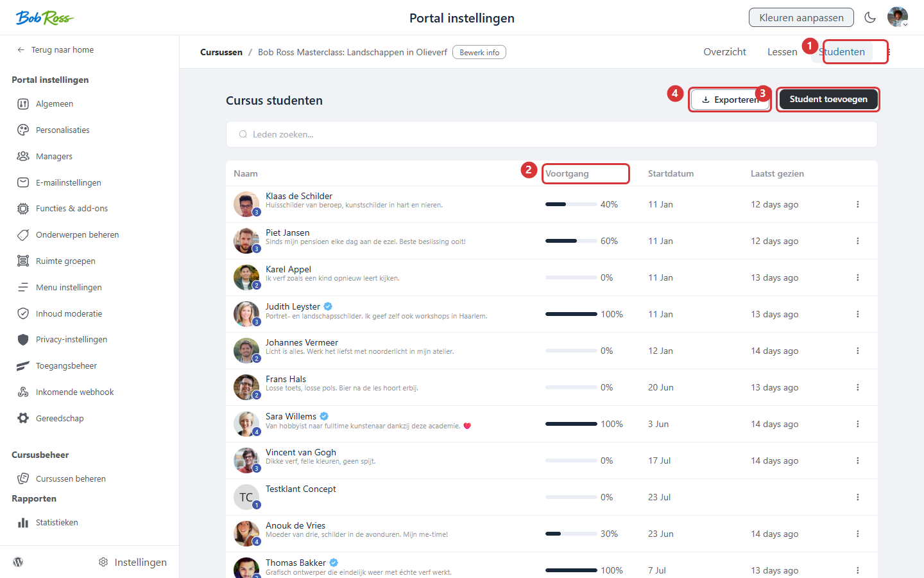Open Menu instellingen icon

[x=23, y=287]
